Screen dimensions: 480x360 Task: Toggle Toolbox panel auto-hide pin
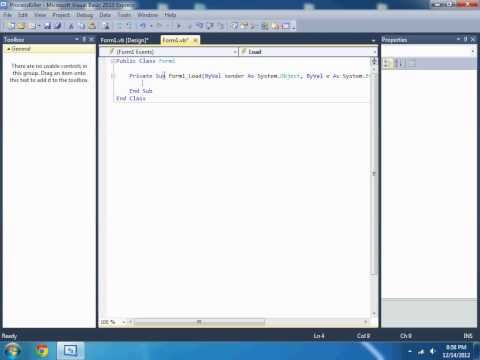tap(84, 39)
